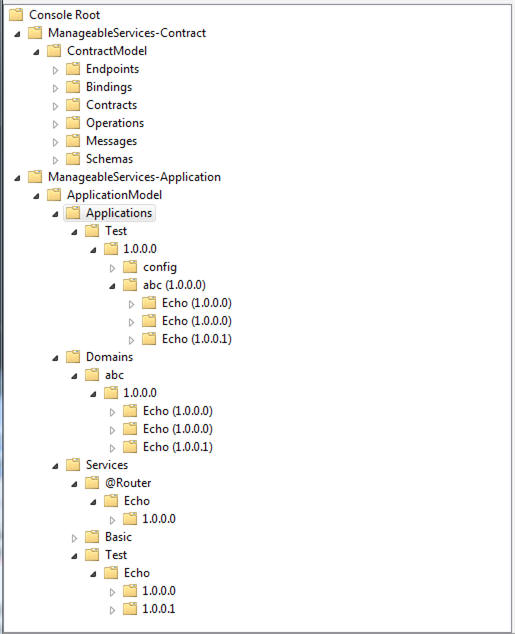Click the Endpoints folder icon
The width and height of the screenshot is (515, 634).
73,69
